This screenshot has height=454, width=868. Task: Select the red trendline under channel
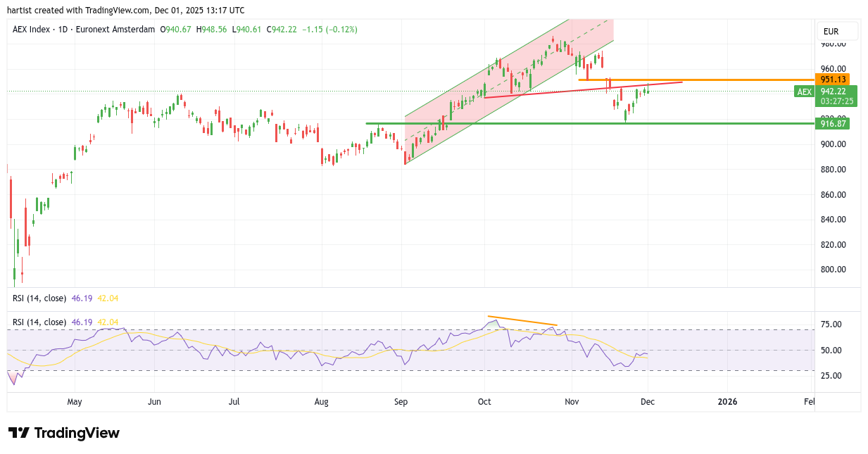pyautogui.click(x=549, y=92)
